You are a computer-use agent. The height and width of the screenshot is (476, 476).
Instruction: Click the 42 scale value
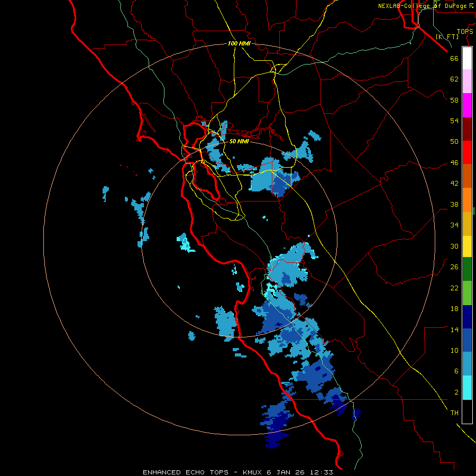[x=454, y=184]
